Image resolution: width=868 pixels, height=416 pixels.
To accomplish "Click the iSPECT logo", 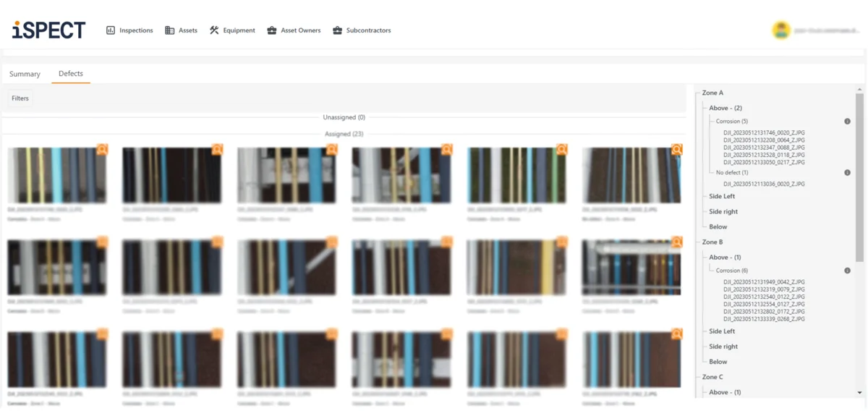I will click(x=48, y=30).
